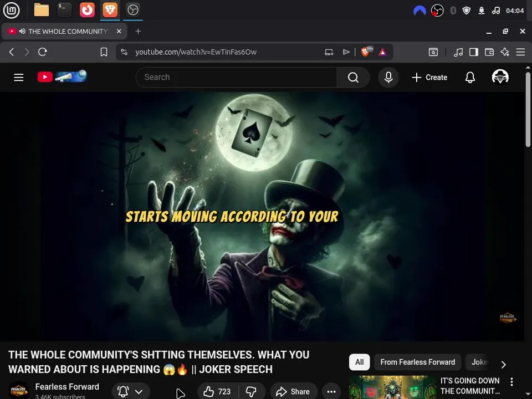Toggle the browser sidebar panel

click(474, 52)
